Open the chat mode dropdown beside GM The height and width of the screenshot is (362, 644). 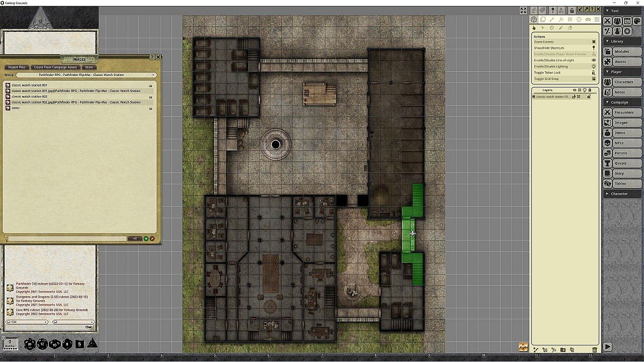pos(73,322)
